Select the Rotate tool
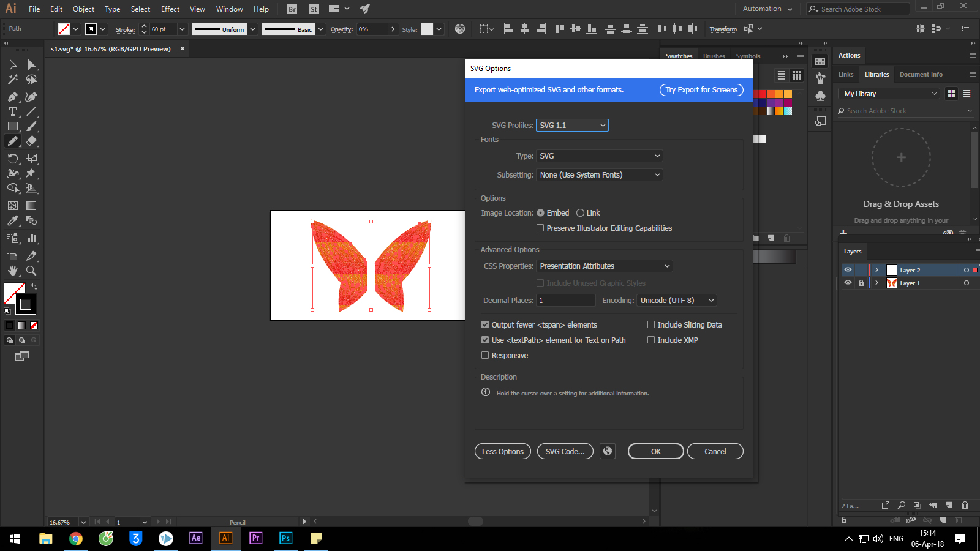This screenshot has height=551, width=980. (13, 159)
